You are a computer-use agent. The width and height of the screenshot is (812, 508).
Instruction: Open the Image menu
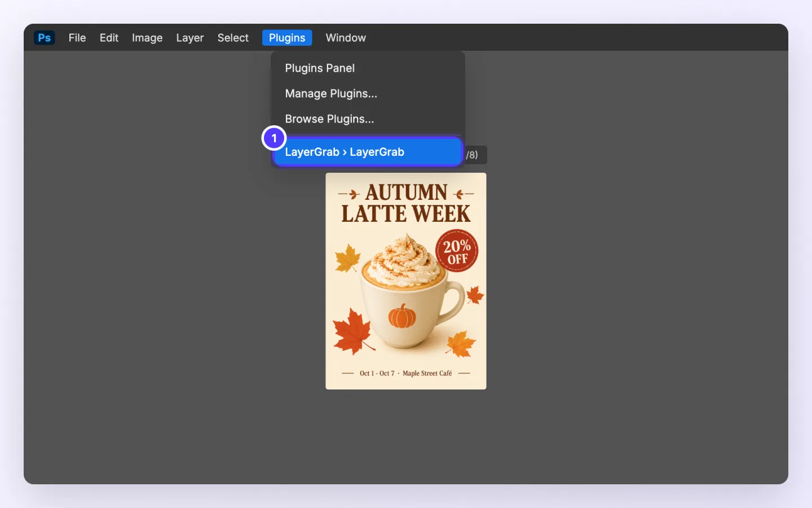point(147,38)
